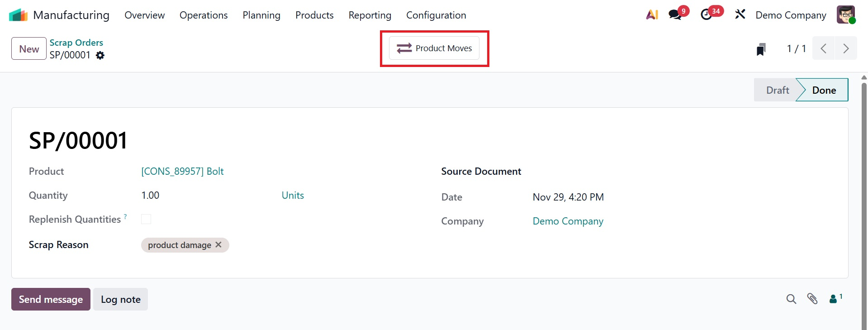Expand the Configuration menu
The image size is (868, 330).
point(436,15)
